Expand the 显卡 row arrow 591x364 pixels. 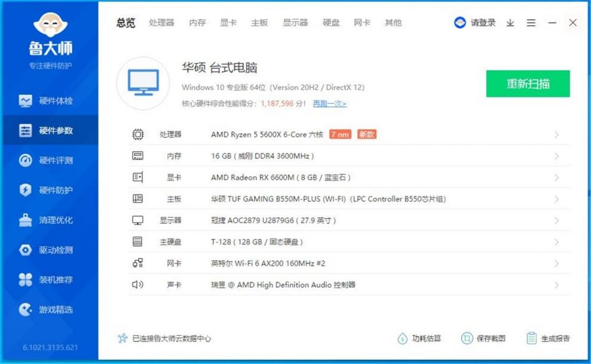coord(556,178)
